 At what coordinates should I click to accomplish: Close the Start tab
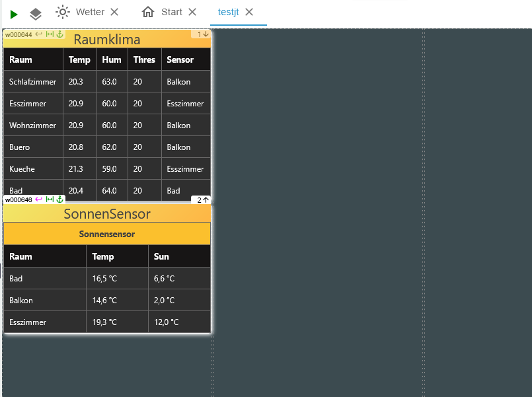(192, 12)
